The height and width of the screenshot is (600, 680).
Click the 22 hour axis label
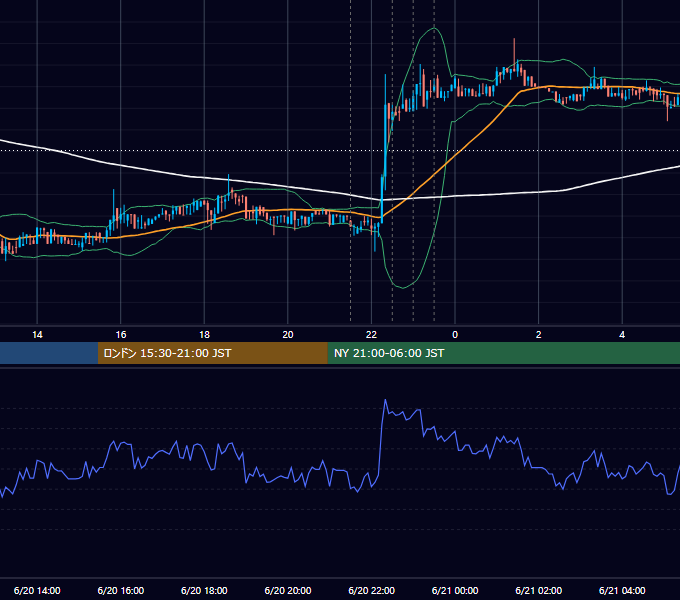click(371, 335)
